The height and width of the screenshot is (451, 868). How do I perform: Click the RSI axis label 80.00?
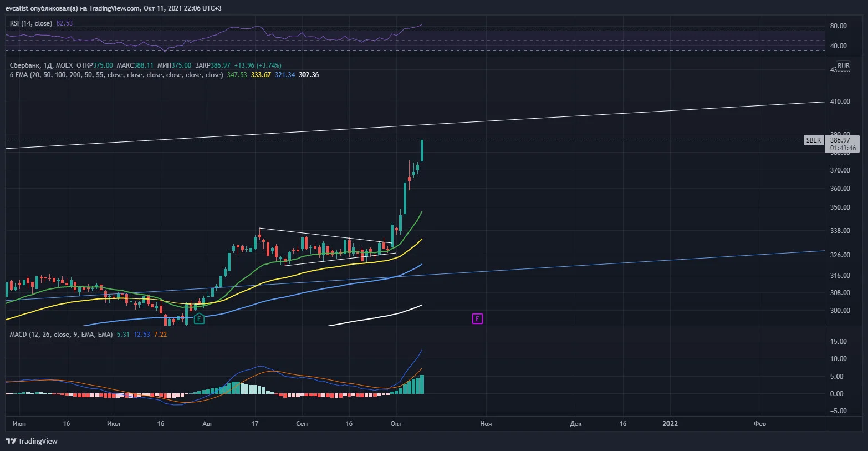click(x=838, y=26)
